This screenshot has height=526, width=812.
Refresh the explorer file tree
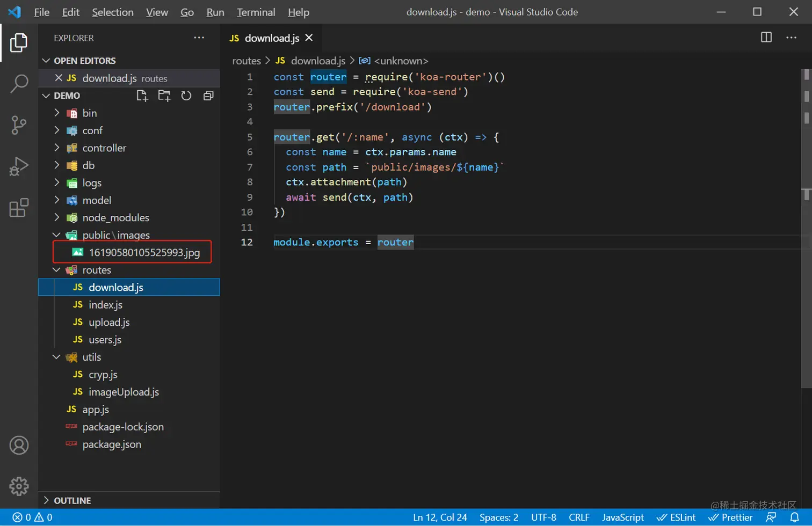[186, 96]
